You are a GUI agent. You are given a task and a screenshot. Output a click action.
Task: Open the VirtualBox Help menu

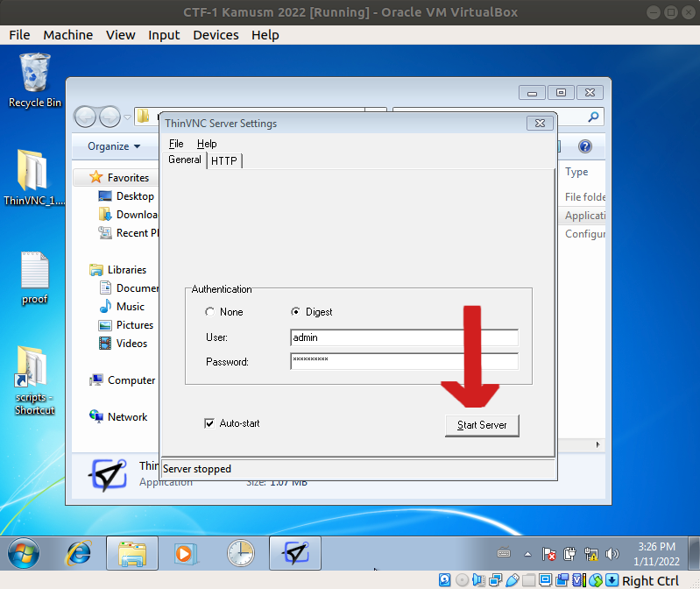point(265,35)
